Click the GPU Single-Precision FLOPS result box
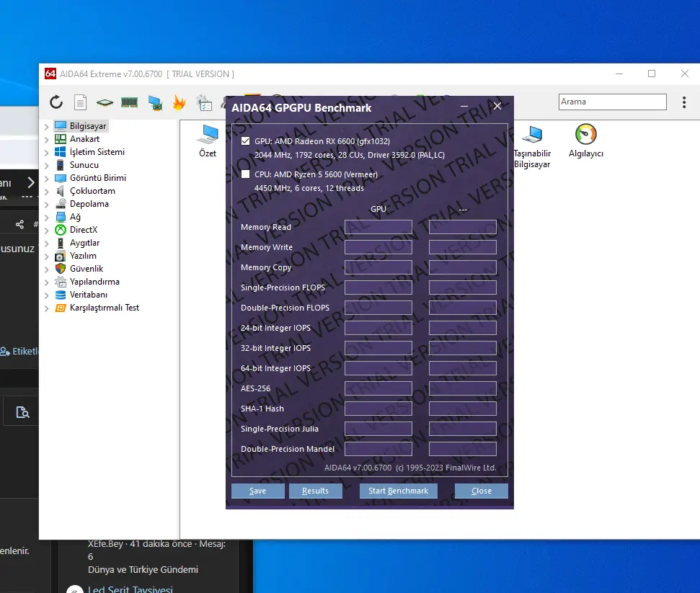This screenshot has height=593, width=700. (378, 287)
